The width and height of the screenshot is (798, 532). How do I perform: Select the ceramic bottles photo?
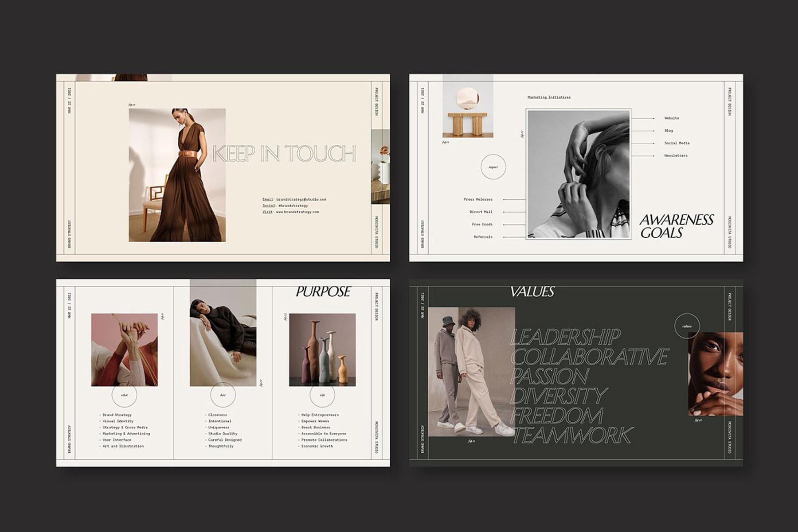click(x=322, y=350)
